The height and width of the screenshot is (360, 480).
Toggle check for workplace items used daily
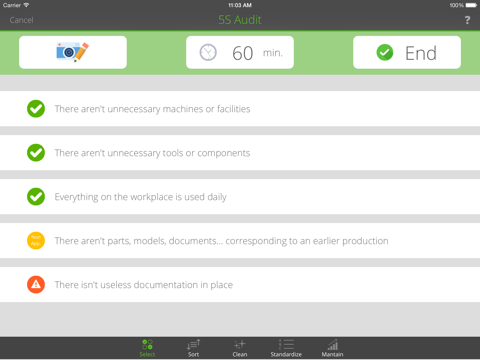click(x=36, y=197)
